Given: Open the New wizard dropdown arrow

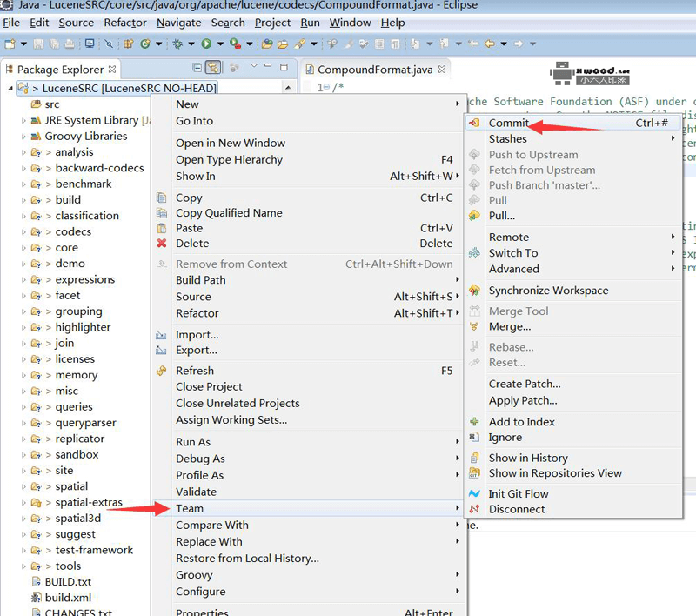Looking at the screenshot, I should (x=23, y=44).
